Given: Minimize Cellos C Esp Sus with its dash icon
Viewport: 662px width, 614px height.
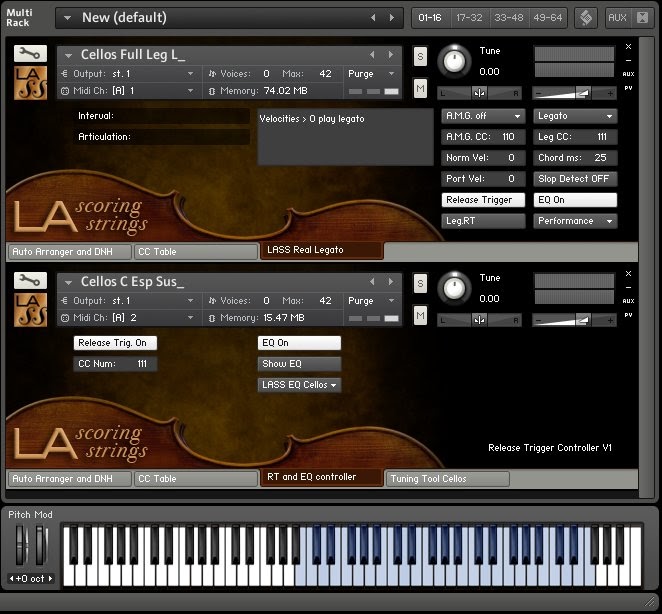Looking at the screenshot, I should [x=628, y=288].
